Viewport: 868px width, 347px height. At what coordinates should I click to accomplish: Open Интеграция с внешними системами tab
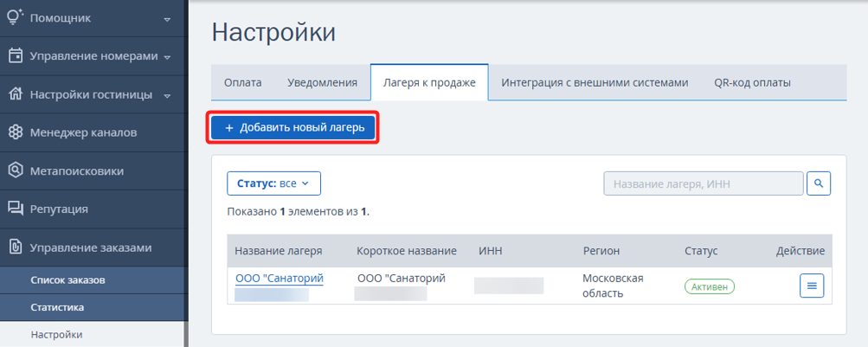[595, 82]
